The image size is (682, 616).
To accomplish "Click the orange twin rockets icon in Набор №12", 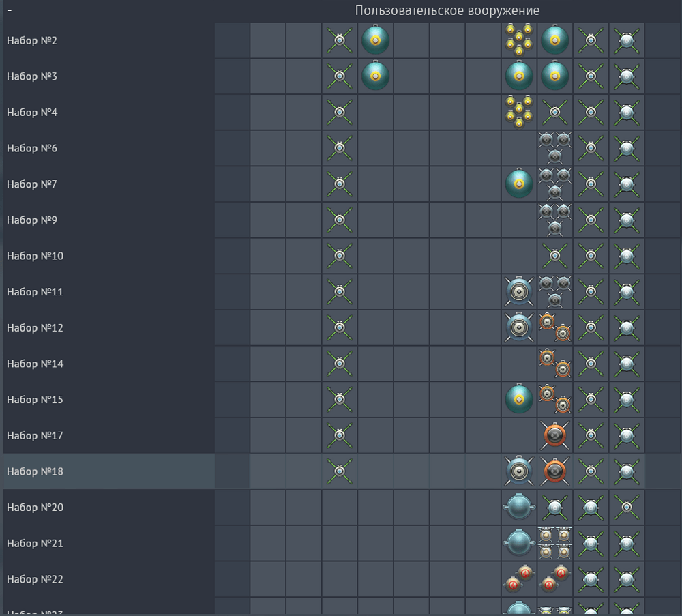I will coord(554,327).
